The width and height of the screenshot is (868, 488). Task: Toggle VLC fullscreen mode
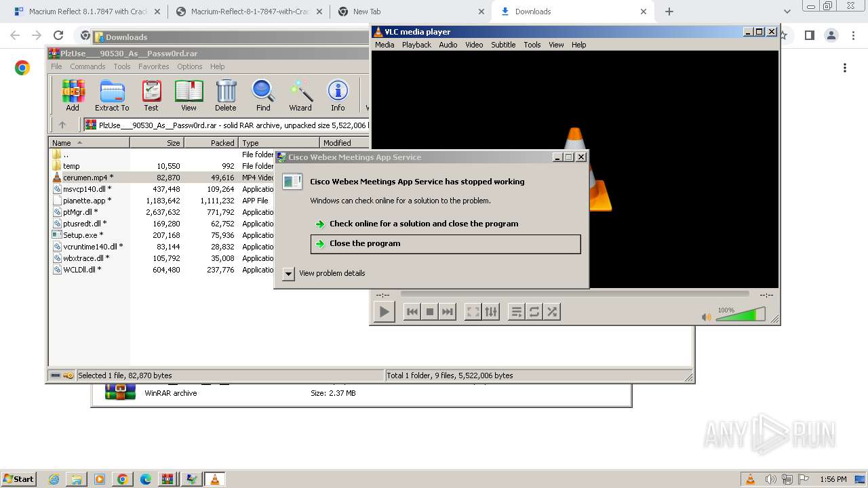tap(473, 312)
